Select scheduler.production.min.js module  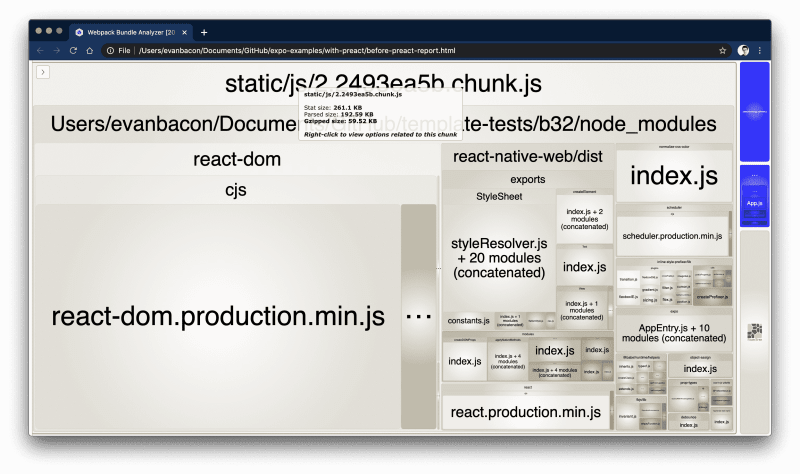pyautogui.click(x=672, y=236)
